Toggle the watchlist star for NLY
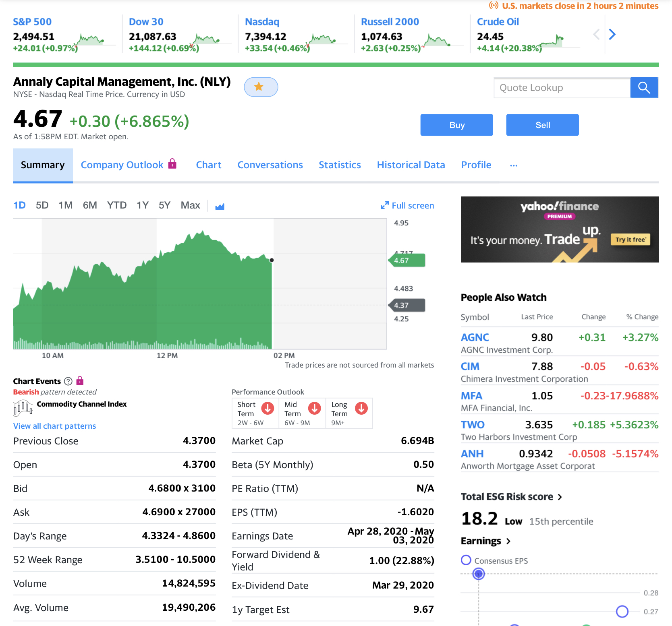This screenshot has height=626, width=672. [261, 87]
